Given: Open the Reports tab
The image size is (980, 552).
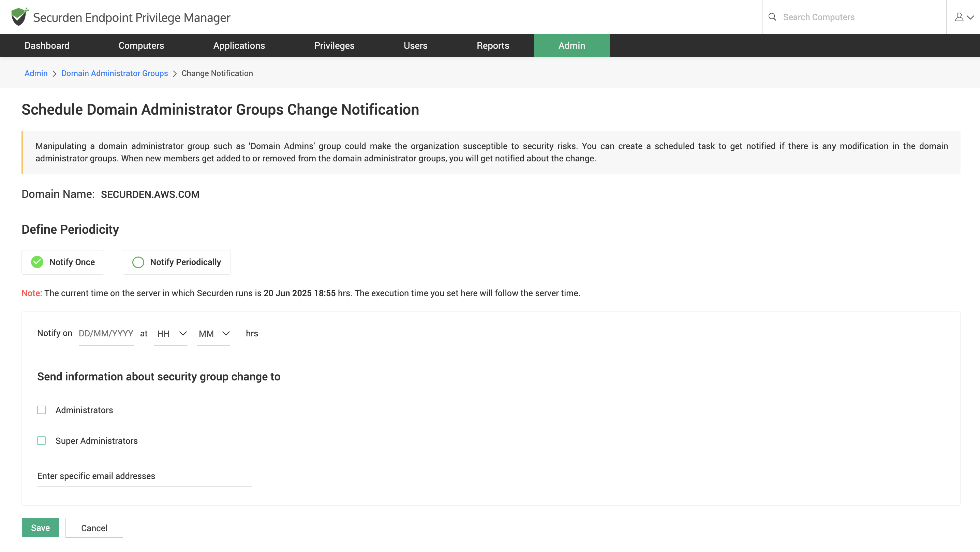Looking at the screenshot, I should point(493,45).
